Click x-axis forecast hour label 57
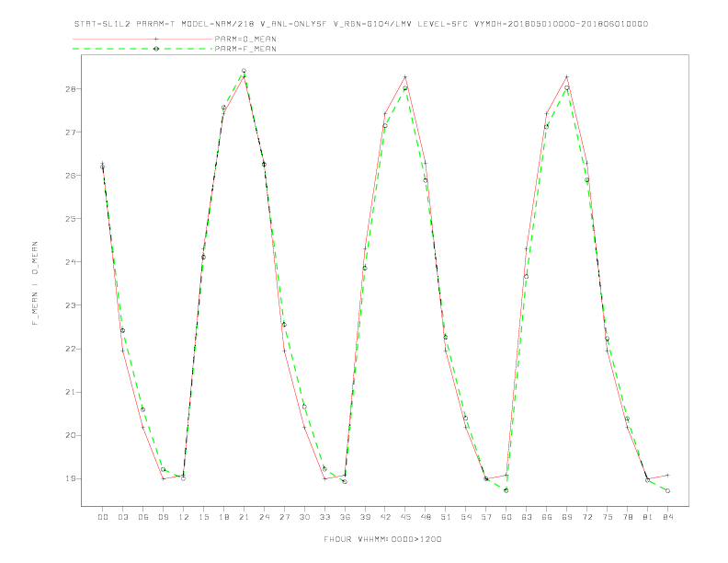 pos(486,517)
